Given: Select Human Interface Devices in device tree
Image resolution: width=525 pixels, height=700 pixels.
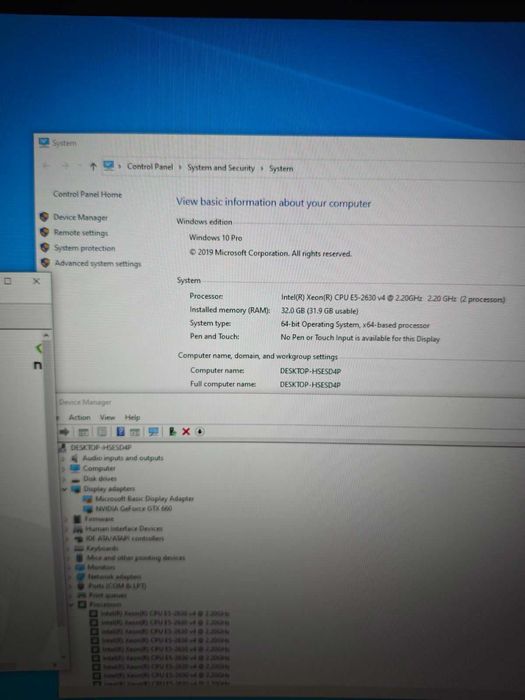Looking at the screenshot, I should tap(124, 529).
